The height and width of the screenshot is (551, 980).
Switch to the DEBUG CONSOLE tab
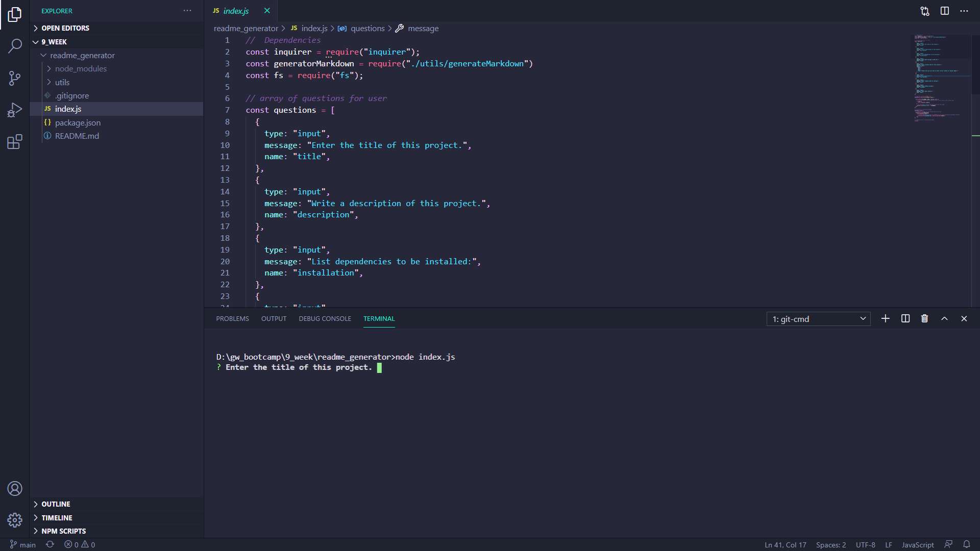(x=325, y=318)
